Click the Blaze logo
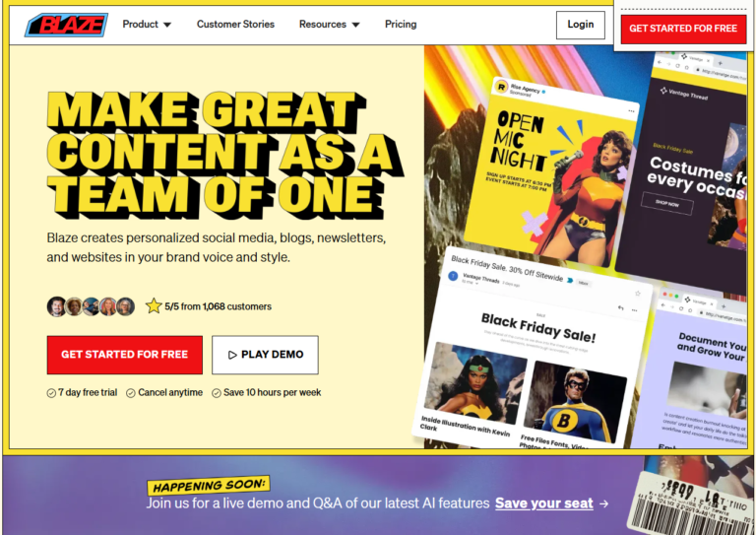 (x=67, y=25)
